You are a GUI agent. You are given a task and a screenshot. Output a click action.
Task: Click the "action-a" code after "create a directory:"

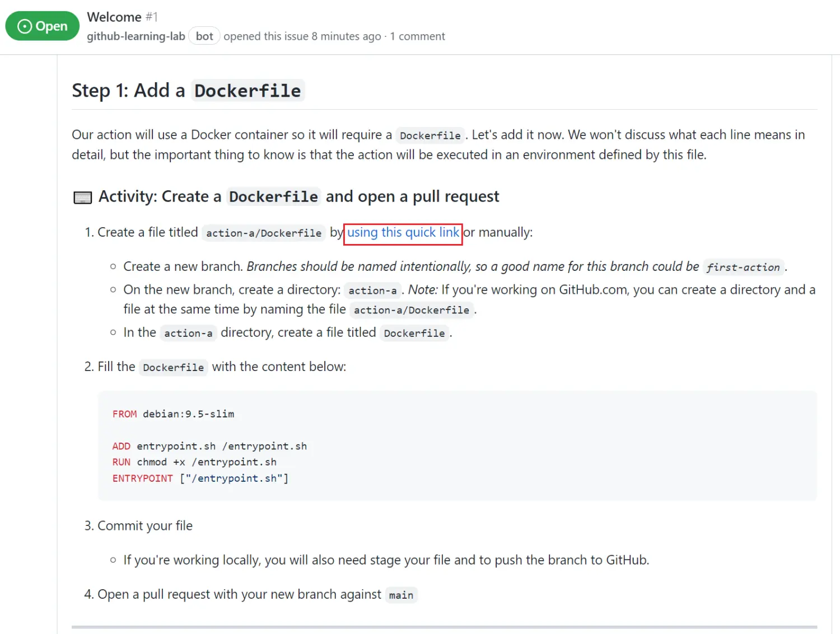pos(372,290)
